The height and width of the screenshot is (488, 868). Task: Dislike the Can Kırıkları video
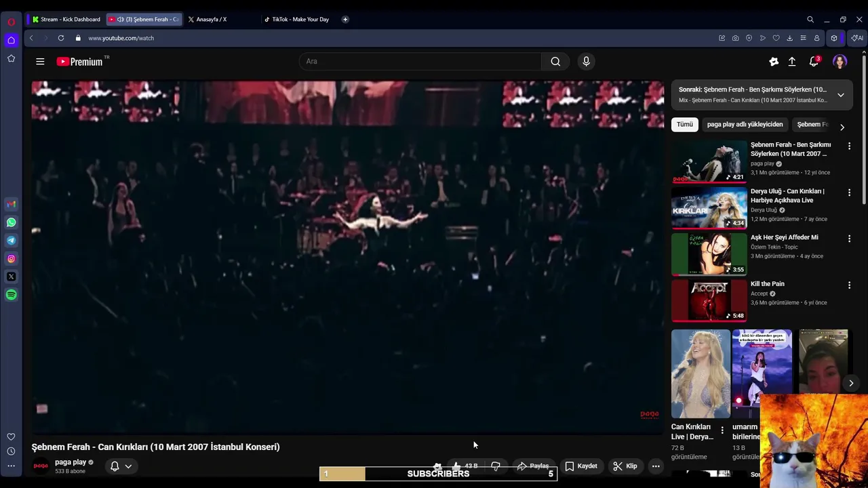(496, 466)
